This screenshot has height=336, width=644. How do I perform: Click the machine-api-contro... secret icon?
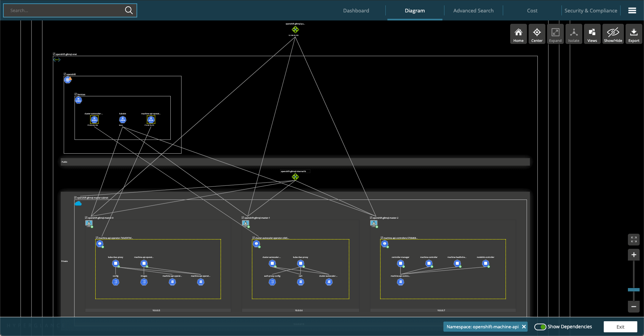[400, 282]
